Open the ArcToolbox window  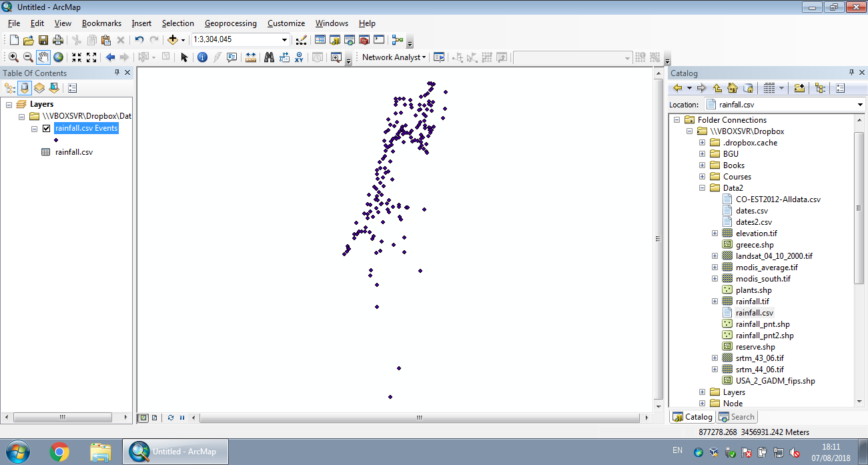pyautogui.click(x=363, y=39)
